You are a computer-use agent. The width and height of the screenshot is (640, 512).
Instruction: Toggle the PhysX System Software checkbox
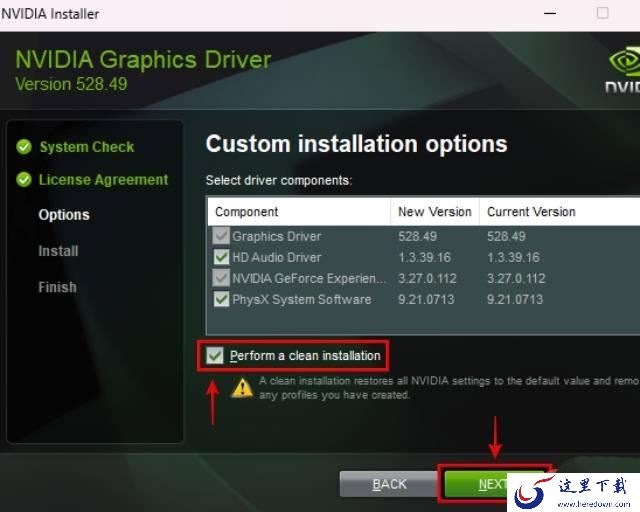tap(221, 299)
